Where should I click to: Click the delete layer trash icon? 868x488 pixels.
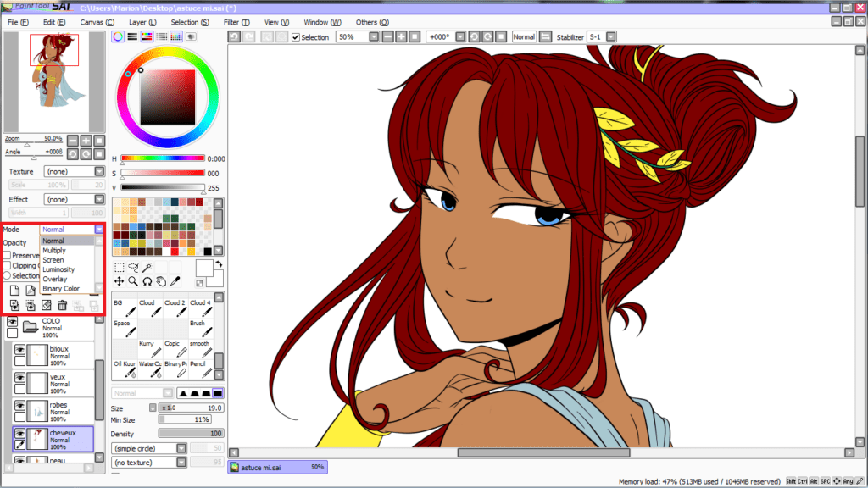(62, 304)
